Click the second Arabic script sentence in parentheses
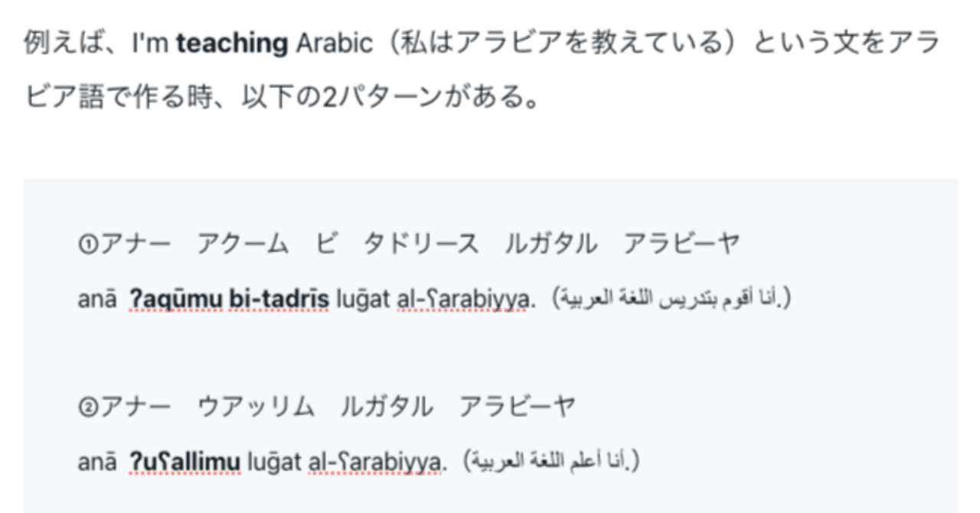The height and width of the screenshot is (513, 980). click(x=550, y=460)
